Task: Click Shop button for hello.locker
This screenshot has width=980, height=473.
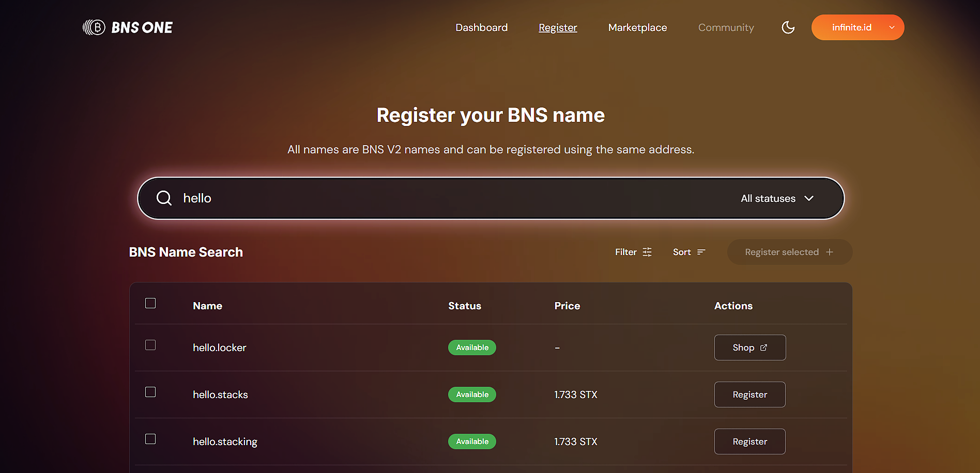Action: tap(750, 348)
